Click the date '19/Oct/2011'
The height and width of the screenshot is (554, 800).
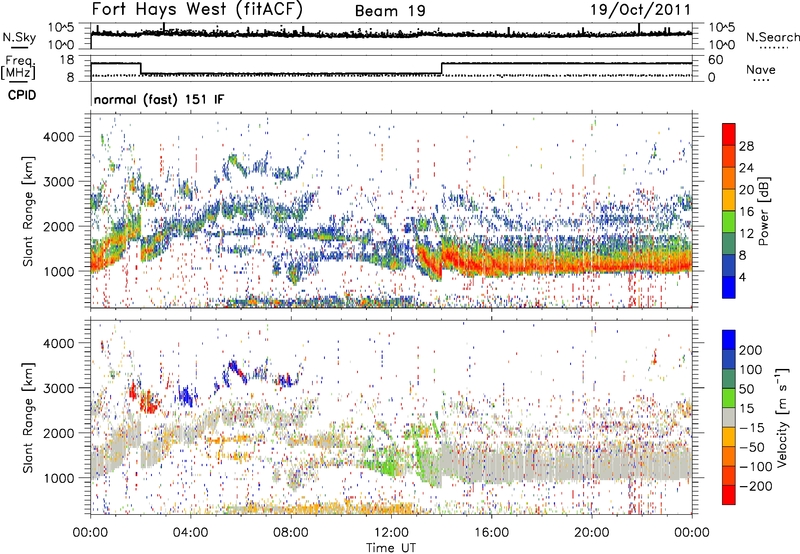(x=641, y=10)
